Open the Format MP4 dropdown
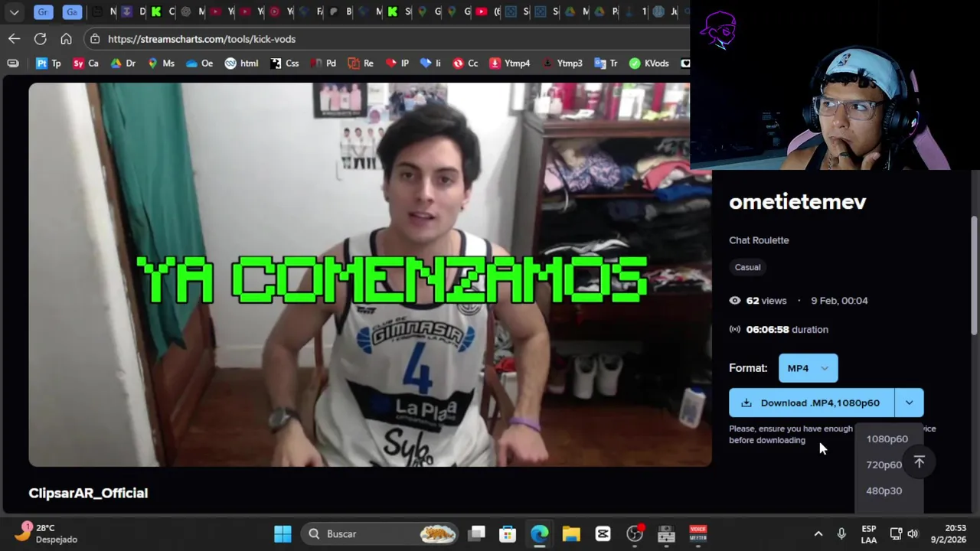This screenshot has height=551, width=980. pos(808,368)
